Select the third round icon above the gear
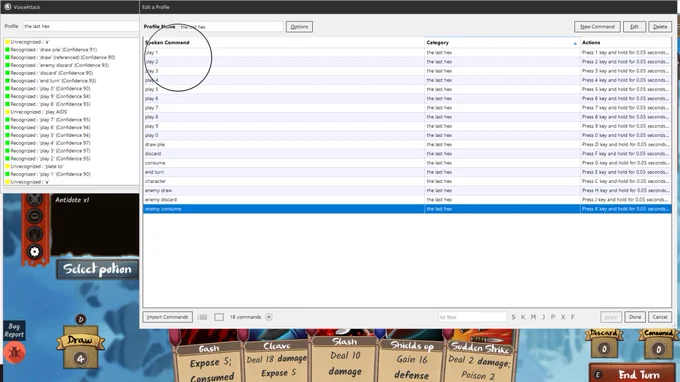 pos(35,234)
